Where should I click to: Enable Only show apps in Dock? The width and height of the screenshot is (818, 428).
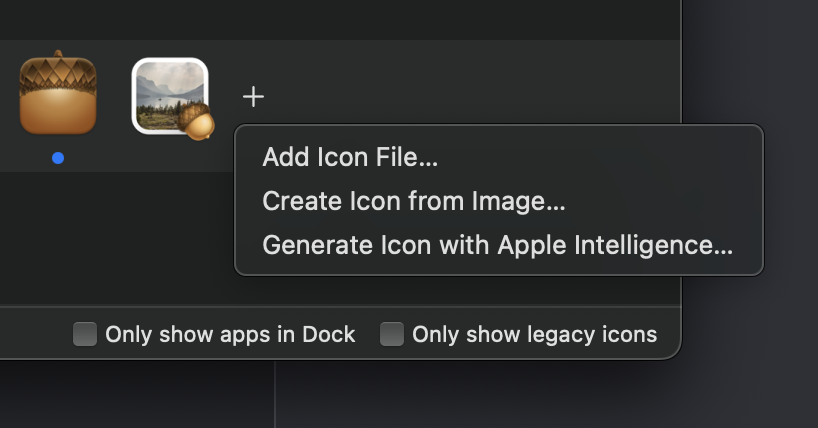coord(85,334)
